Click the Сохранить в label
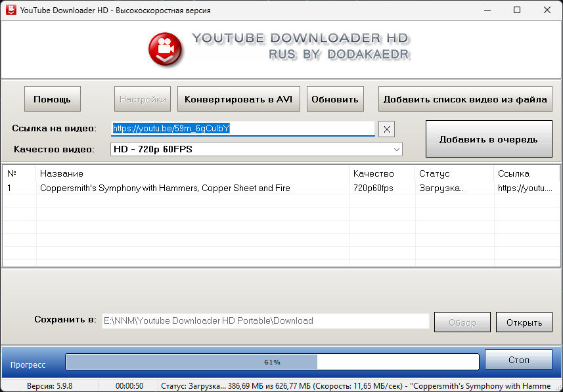The height and width of the screenshot is (392, 563). 65,320
